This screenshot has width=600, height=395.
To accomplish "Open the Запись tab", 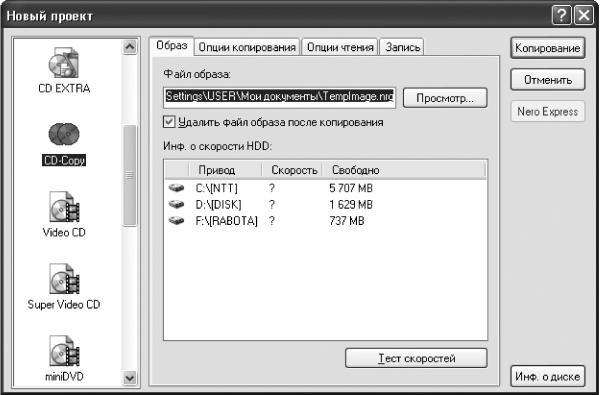I will (402, 47).
